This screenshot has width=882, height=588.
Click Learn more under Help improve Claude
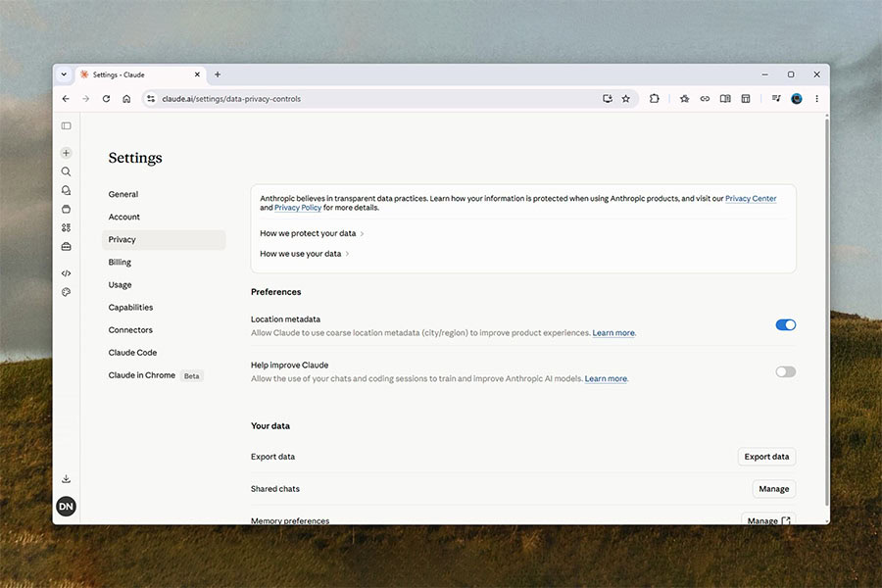point(606,378)
